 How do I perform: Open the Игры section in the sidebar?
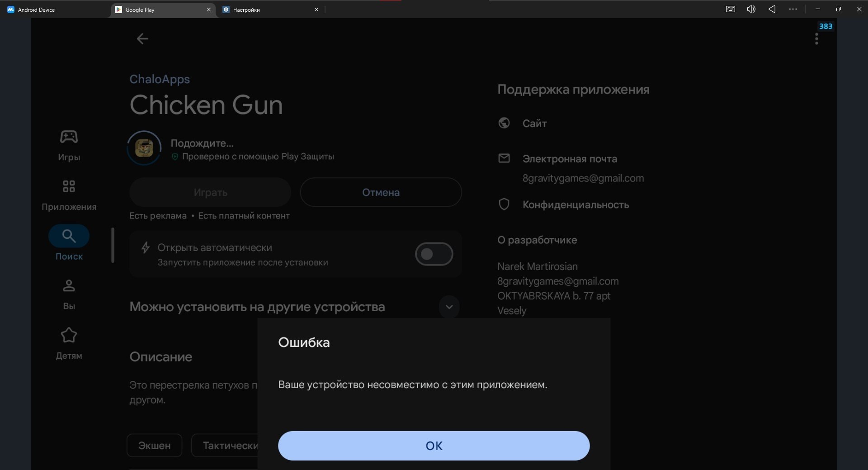(x=69, y=146)
